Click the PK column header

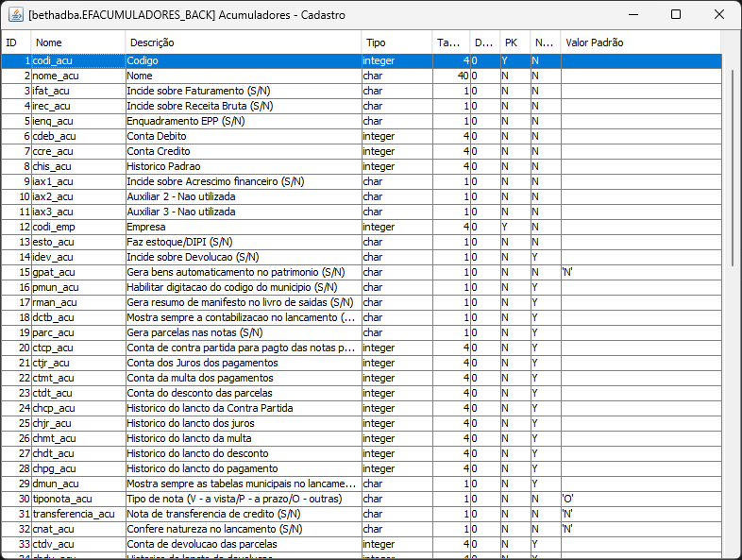pos(515,42)
